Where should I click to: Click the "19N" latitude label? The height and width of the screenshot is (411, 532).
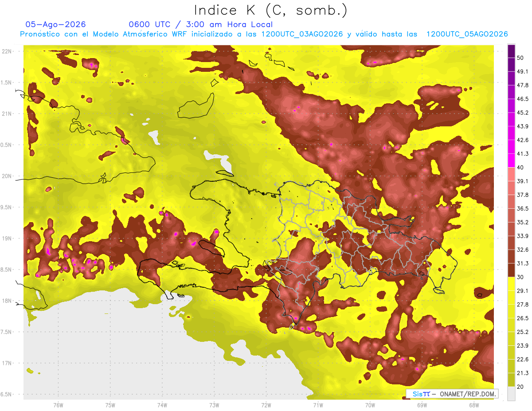[x=7, y=239]
